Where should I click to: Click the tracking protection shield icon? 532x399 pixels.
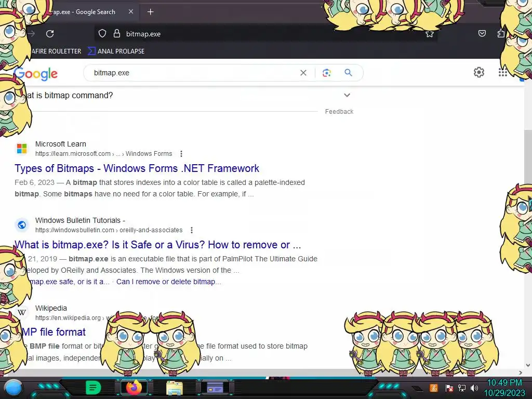[102, 34]
